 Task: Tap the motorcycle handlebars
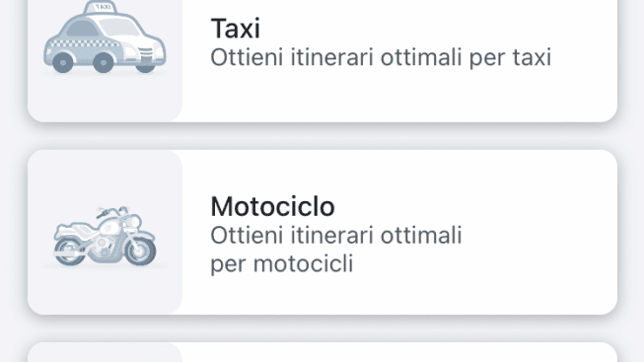[110, 212]
